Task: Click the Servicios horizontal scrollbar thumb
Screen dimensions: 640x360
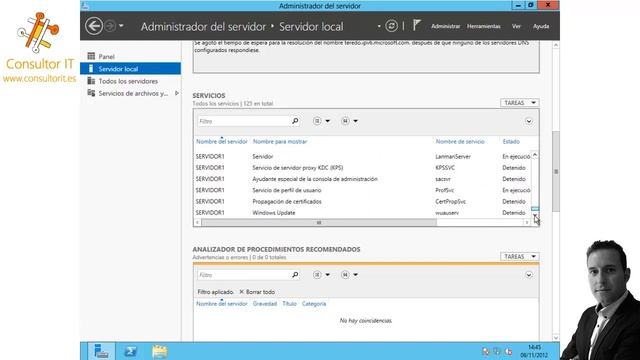Action: pyautogui.click(x=319, y=222)
